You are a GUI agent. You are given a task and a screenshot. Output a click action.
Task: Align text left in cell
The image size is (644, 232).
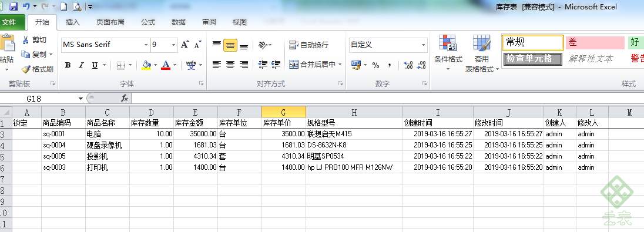(x=217, y=65)
